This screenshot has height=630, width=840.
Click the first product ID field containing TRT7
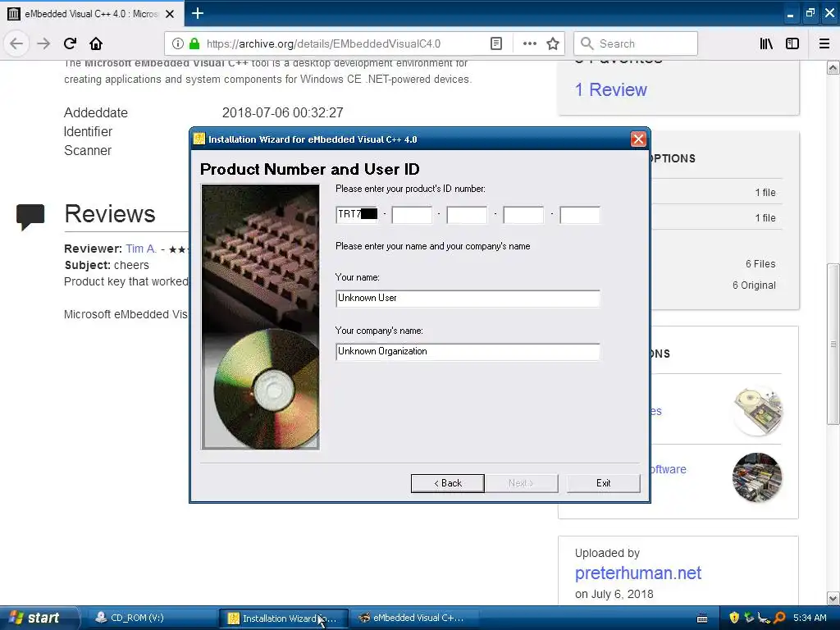(x=358, y=214)
